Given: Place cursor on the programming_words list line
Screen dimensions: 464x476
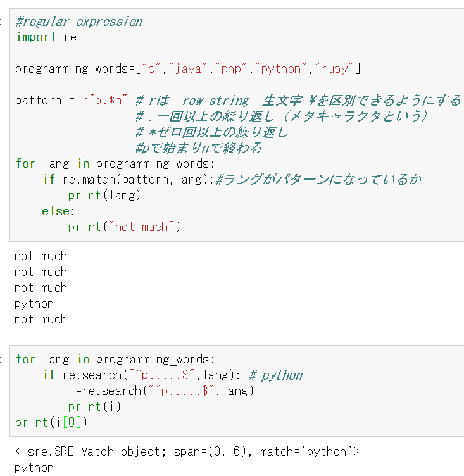Looking at the screenshot, I should click(187, 68).
